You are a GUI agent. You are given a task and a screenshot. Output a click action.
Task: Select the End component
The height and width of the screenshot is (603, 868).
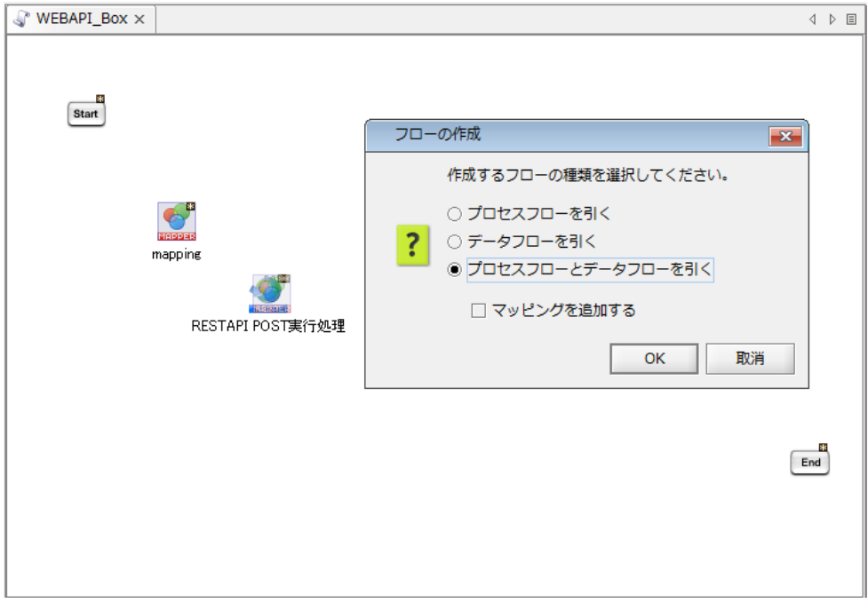(x=810, y=463)
